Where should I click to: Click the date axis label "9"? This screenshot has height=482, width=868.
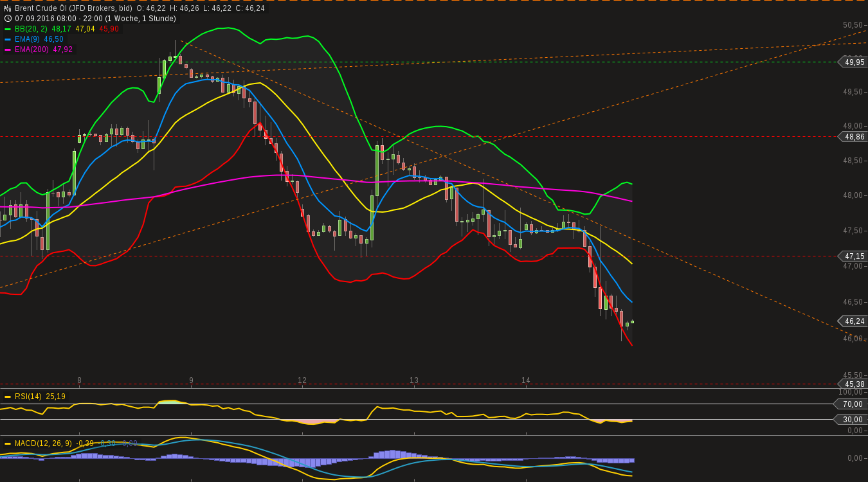pos(191,380)
